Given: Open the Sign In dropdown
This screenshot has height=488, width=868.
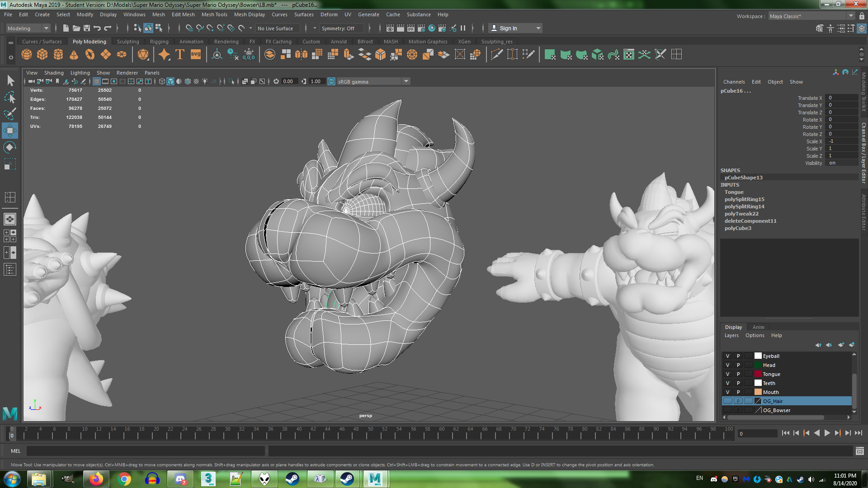Looking at the screenshot, I should pos(515,28).
